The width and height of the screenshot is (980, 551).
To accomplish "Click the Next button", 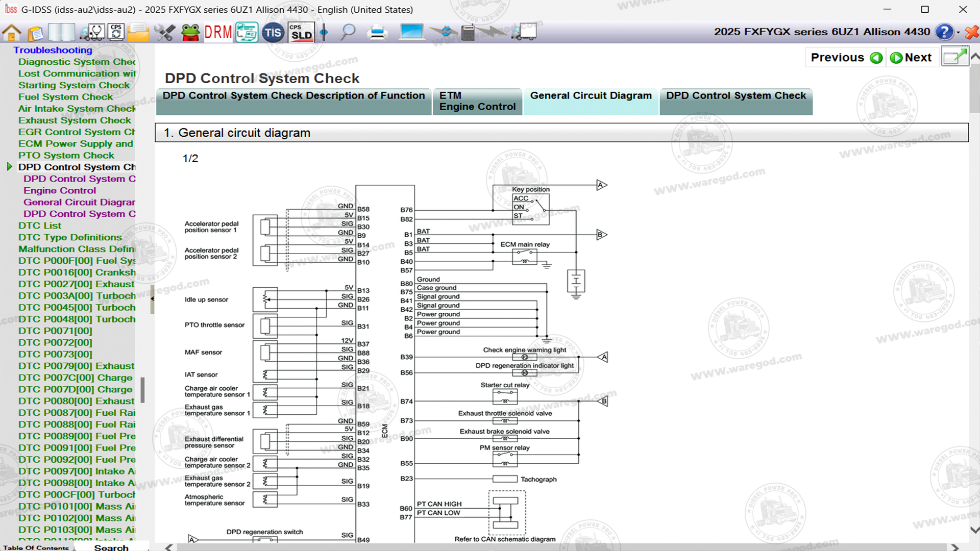I will click(912, 58).
